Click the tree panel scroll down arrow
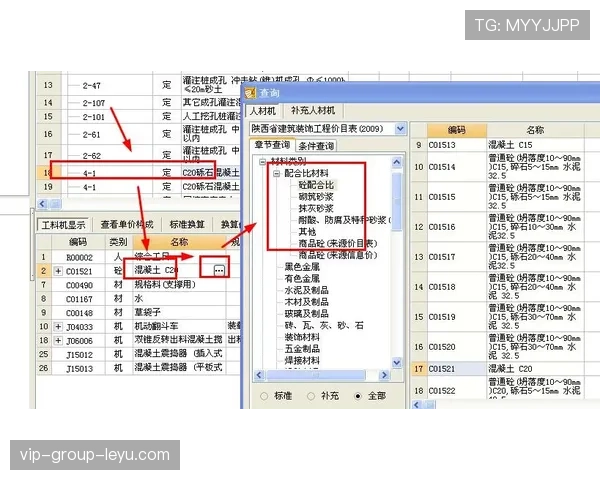This screenshot has height=480, width=600. (397, 362)
